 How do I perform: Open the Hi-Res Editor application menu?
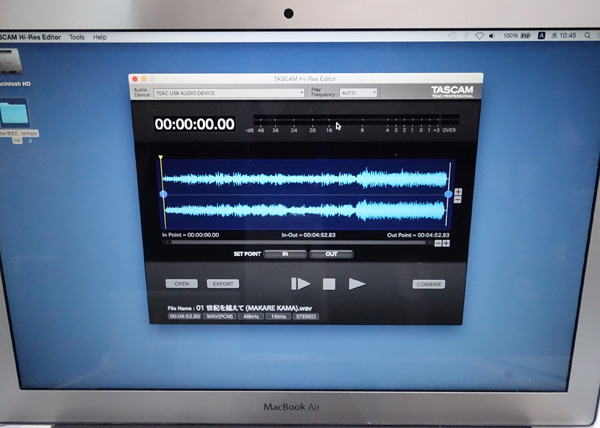(x=30, y=37)
